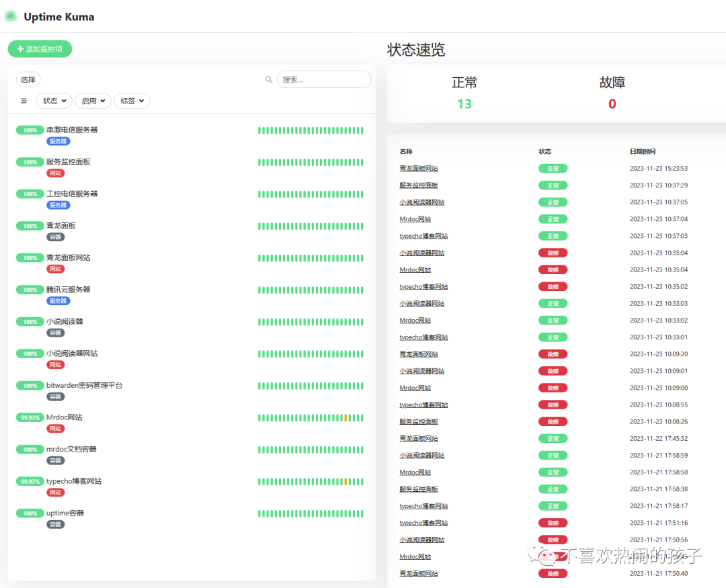Open the 状态 filter dropdown
The height and width of the screenshot is (588, 726).
tap(54, 101)
